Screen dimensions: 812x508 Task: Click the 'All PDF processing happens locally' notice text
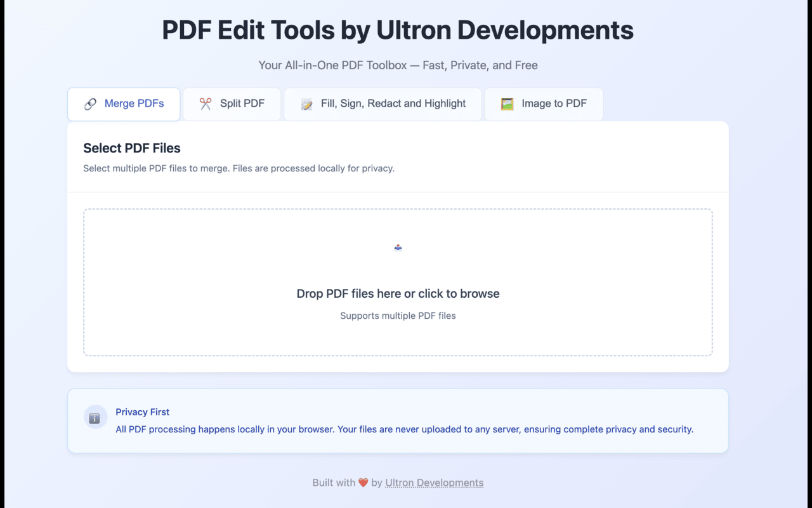tap(405, 429)
